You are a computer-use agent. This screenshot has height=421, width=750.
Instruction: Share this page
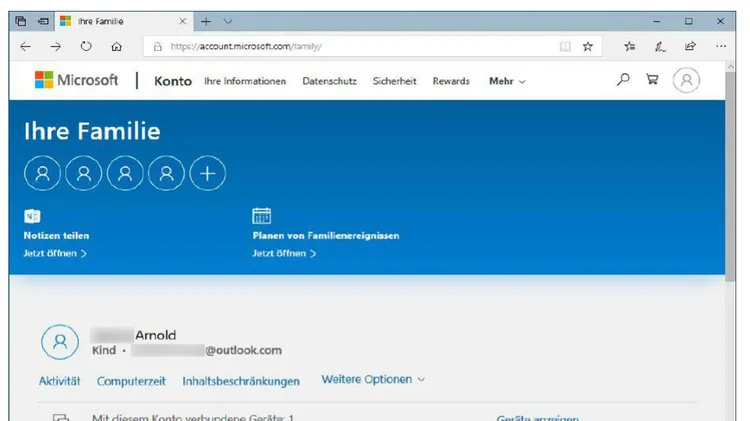coord(690,46)
